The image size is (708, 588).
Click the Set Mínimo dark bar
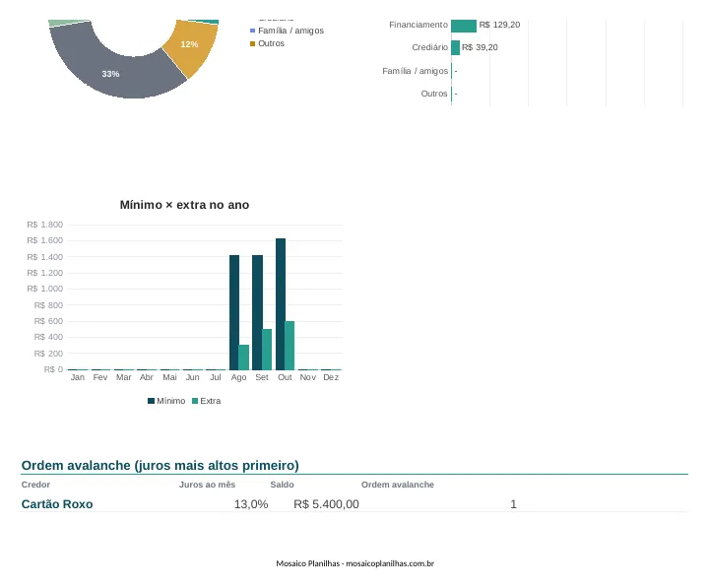coord(257,312)
